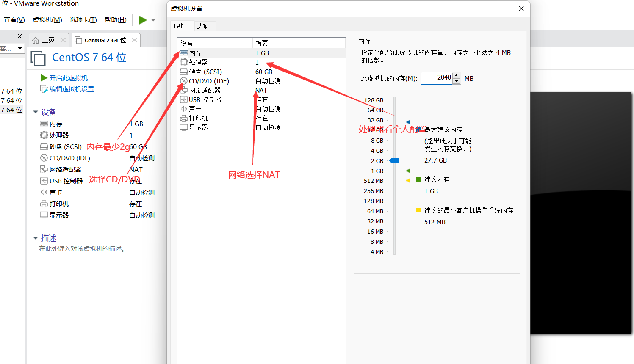The image size is (634, 364).
Task: Click the 打印机 icon in the main window device list
Action: [x=44, y=204]
